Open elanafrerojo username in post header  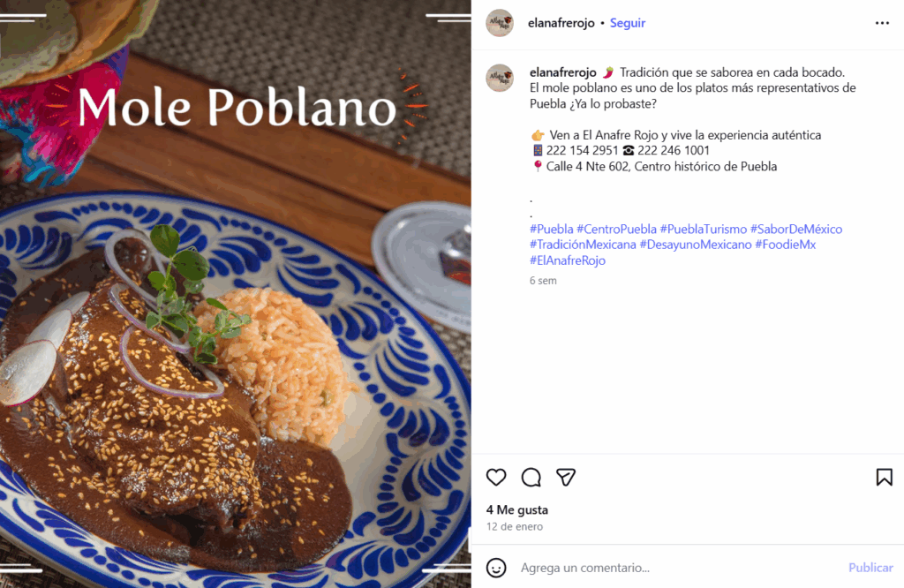(561, 23)
